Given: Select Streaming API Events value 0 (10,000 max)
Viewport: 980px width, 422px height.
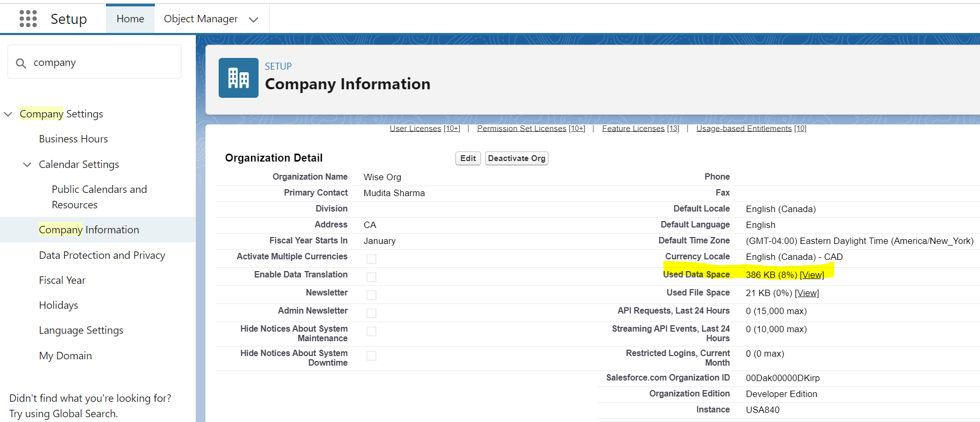Looking at the screenshot, I should [776, 329].
